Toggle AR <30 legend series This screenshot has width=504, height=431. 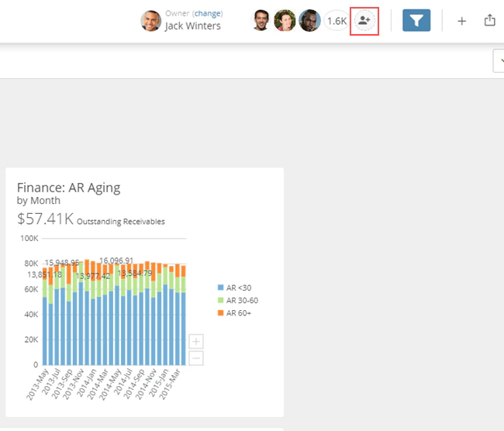[234, 288]
